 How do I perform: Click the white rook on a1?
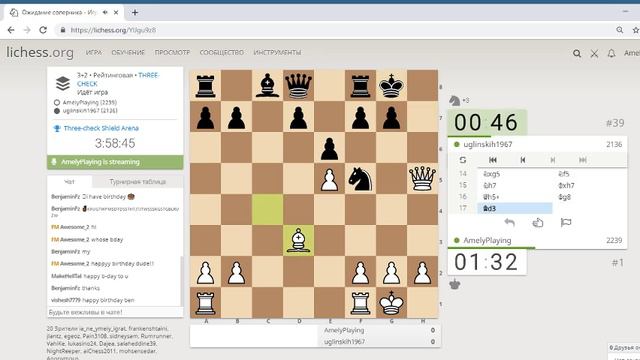coord(205,303)
